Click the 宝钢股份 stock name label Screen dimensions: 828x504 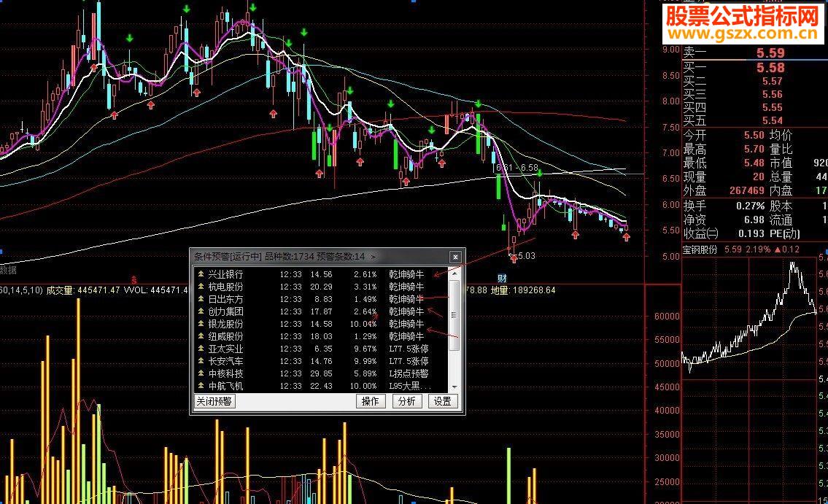click(x=700, y=249)
